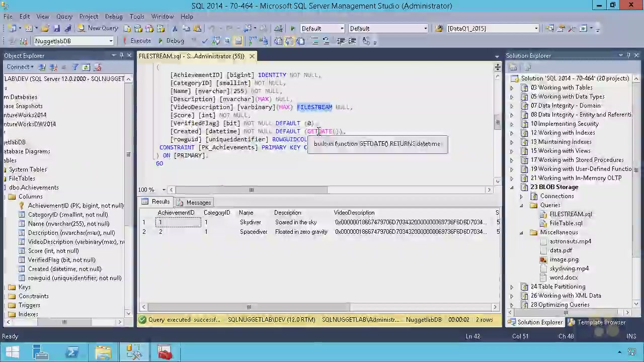Click the Decrease Indent icon
Screen dimensions: 644x362
point(341,41)
